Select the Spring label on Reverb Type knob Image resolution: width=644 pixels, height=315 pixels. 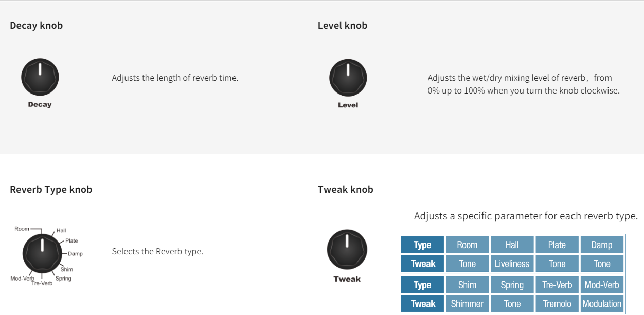point(63,279)
